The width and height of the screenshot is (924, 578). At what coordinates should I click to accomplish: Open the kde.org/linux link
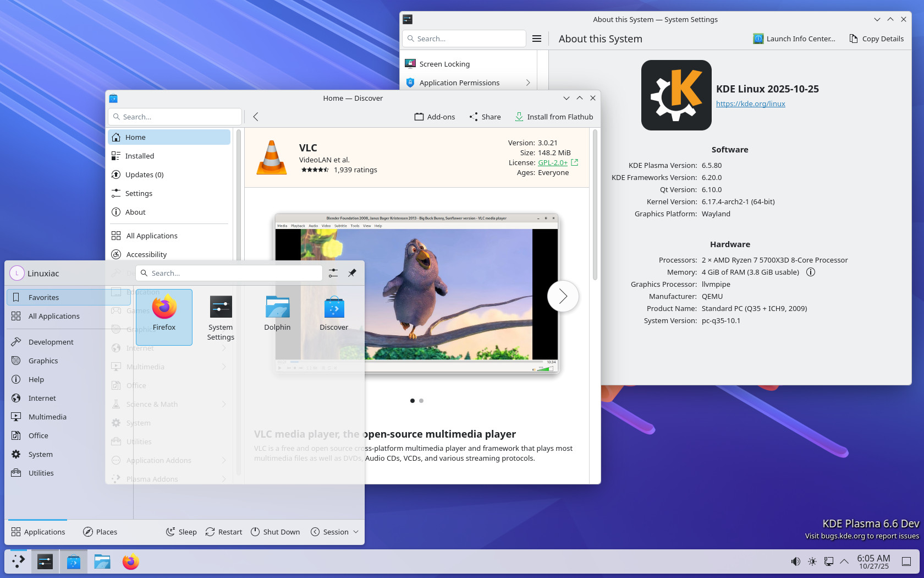pos(750,103)
